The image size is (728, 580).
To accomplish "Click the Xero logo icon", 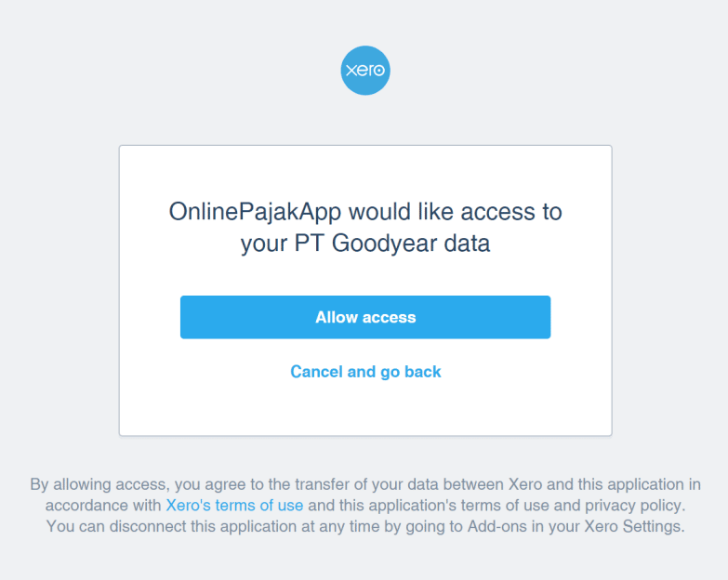I will click(365, 71).
